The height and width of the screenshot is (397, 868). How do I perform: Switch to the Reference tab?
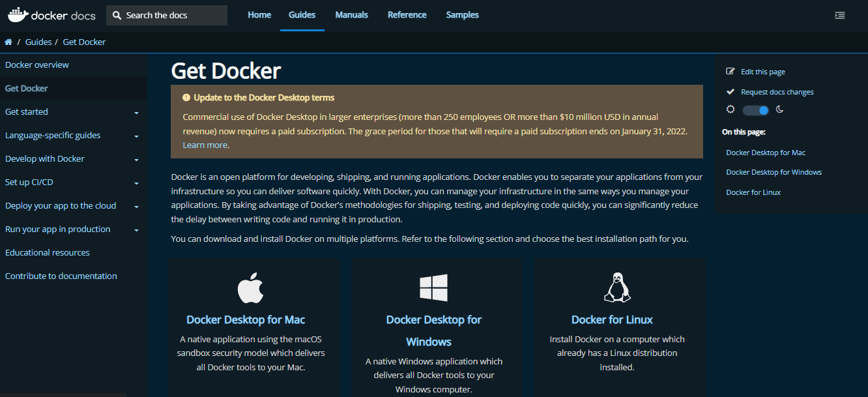point(407,15)
